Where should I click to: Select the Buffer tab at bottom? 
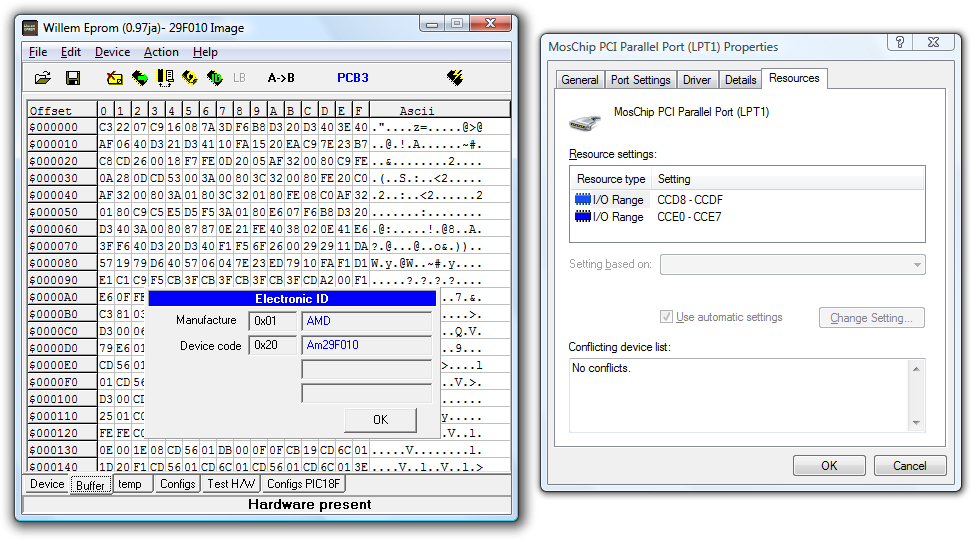coord(90,485)
